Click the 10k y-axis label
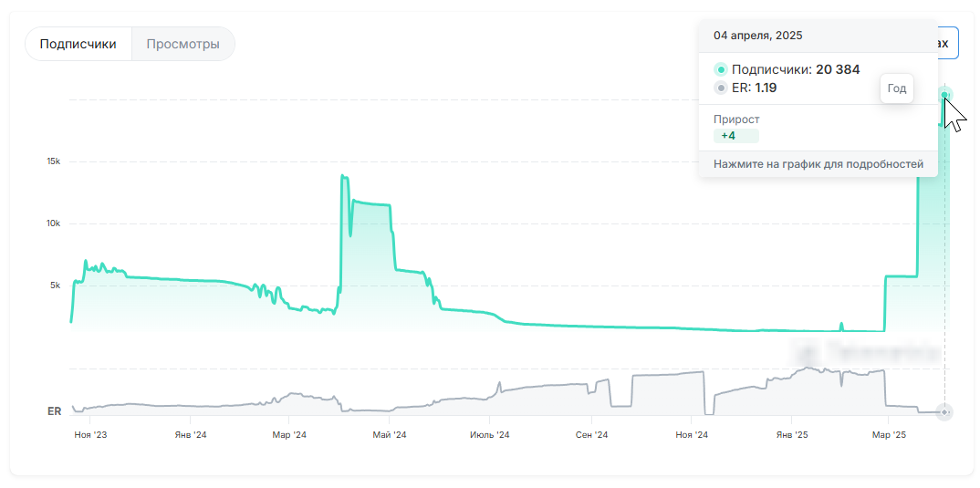The width and height of the screenshot is (980, 488). (x=53, y=223)
